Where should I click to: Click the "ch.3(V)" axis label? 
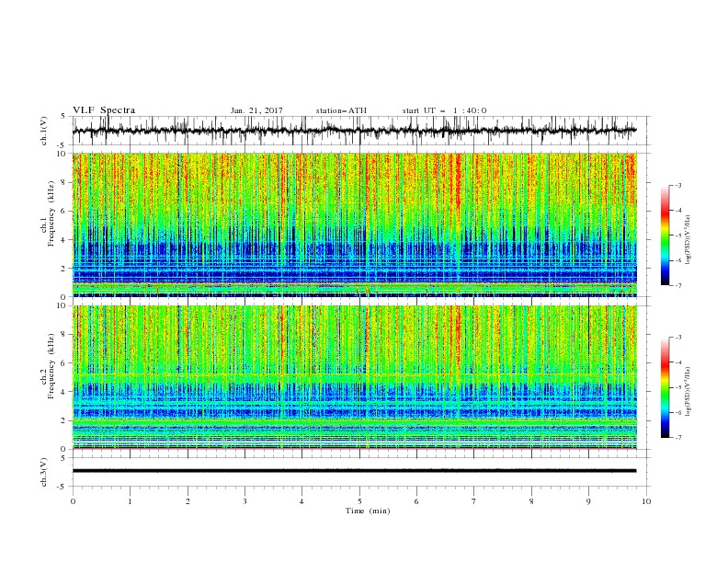pos(44,472)
